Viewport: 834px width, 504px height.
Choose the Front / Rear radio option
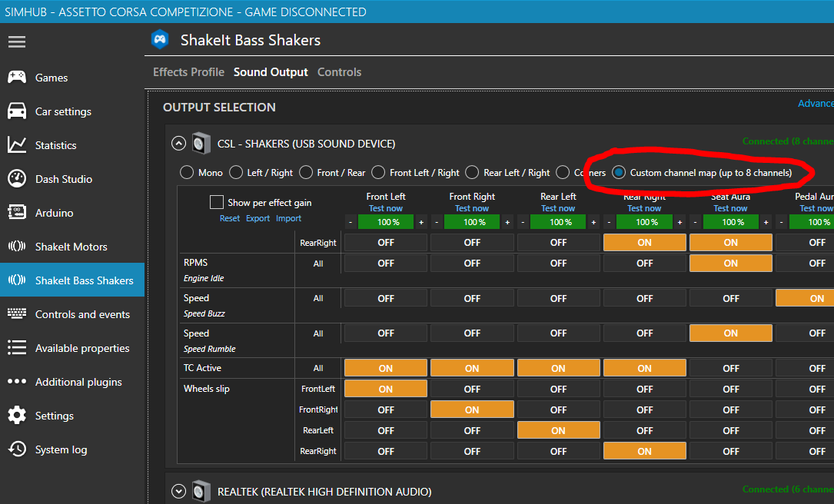coord(306,172)
